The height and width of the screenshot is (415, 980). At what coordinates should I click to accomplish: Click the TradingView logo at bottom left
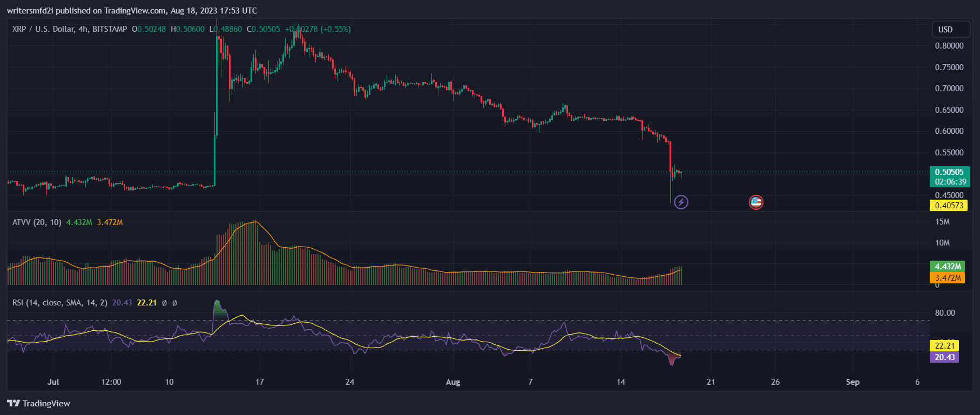39,403
